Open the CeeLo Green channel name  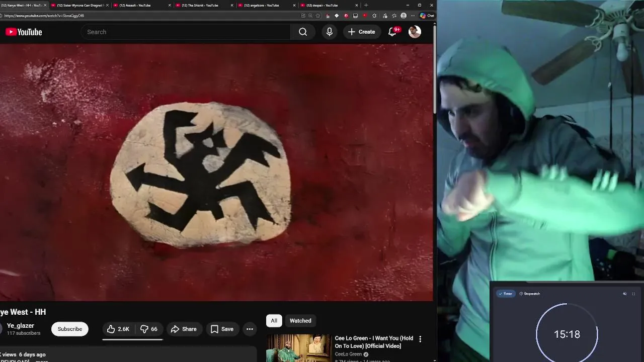tap(348, 354)
